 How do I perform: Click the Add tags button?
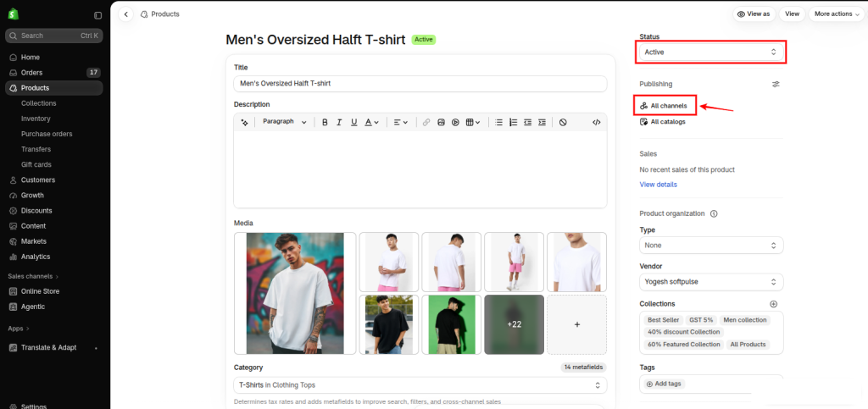pyautogui.click(x=665, y=384)
